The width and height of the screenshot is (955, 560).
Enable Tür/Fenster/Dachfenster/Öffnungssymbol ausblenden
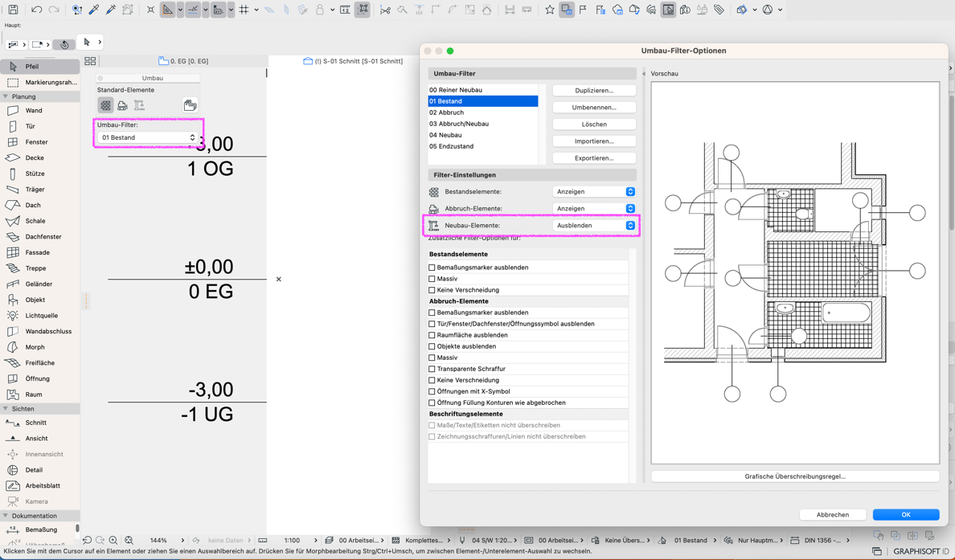point(432,324)
